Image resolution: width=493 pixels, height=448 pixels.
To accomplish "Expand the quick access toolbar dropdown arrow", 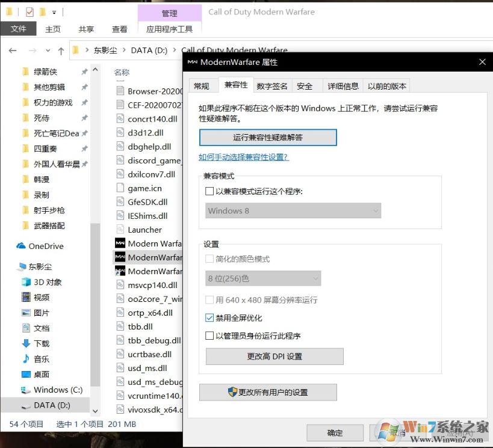I will click(x=54, y=11).
